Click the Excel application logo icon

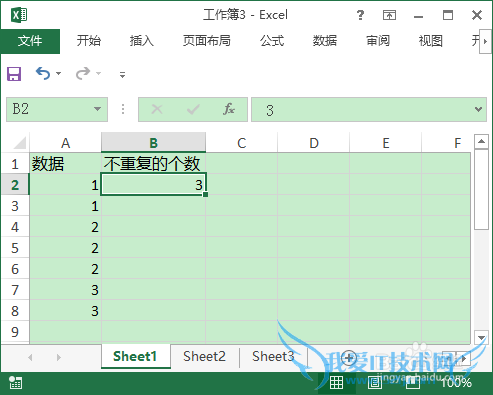tap(19, 15)
